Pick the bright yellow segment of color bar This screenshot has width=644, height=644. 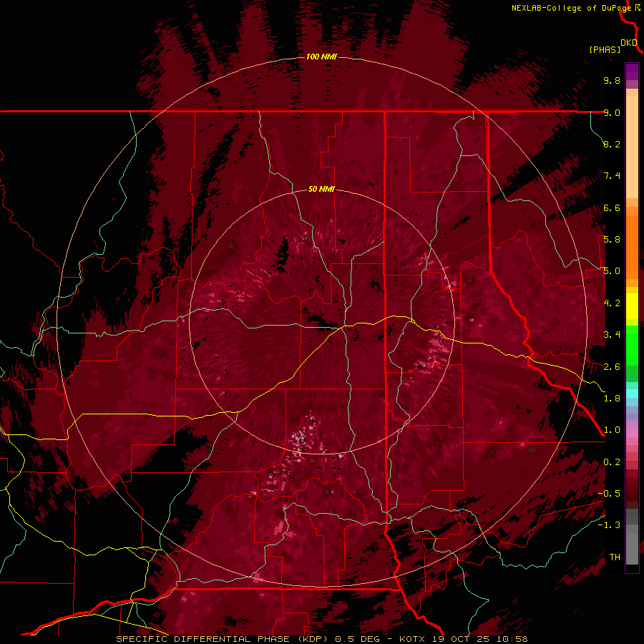click(x=632, y=306)
